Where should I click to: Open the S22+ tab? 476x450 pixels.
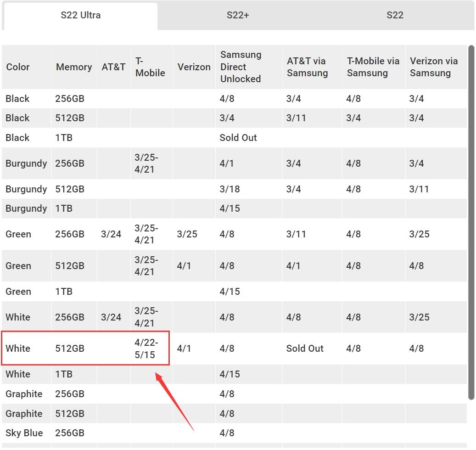point(238,15)
